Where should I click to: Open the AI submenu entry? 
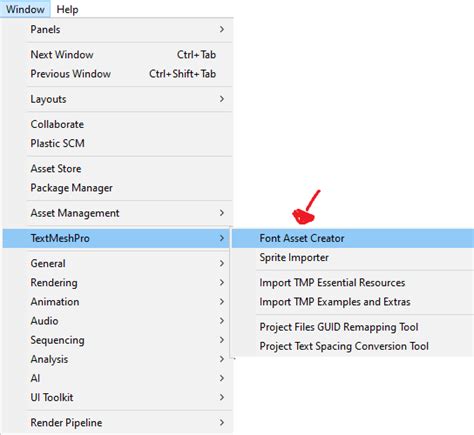(x=117, y=378)
